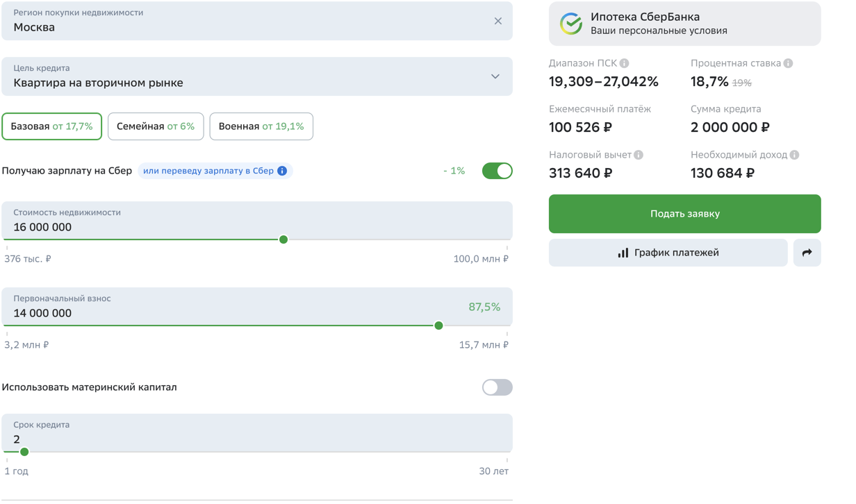Click info icon next to Диапазон ПСК
This screenshot has width=856, height=504.
[x=625, y=63]
